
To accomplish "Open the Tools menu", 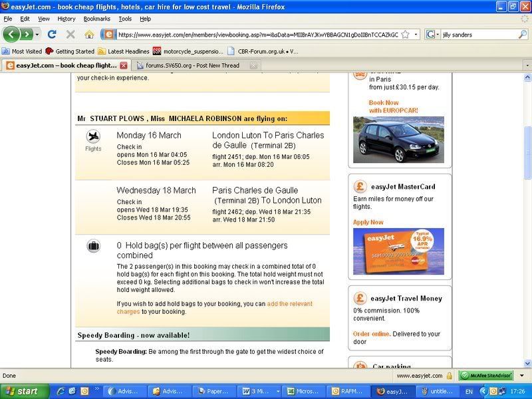I will (x=125, y=19).
